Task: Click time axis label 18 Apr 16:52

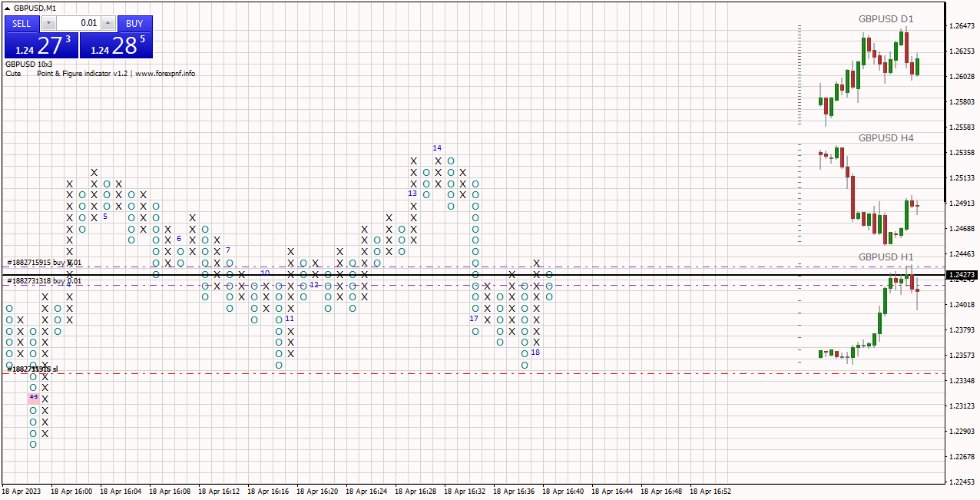Action: [x=710, y=491]
